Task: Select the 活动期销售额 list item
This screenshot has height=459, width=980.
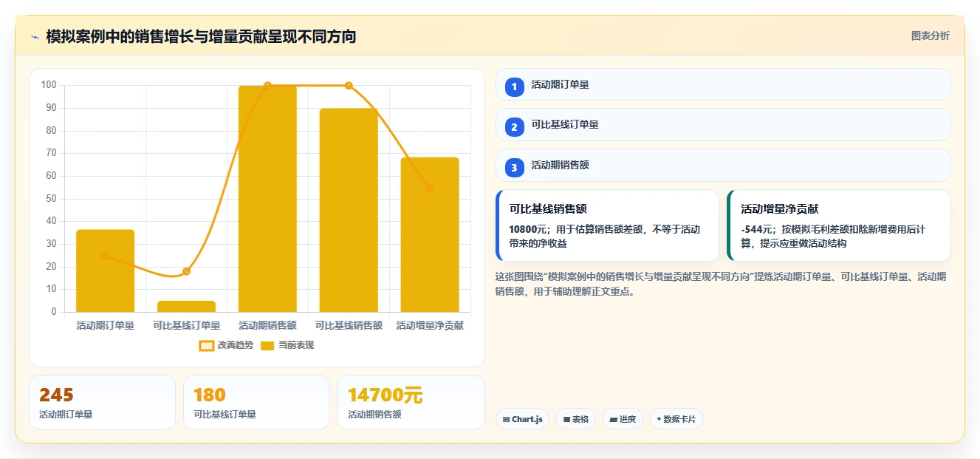Action: tap(723, 166)
